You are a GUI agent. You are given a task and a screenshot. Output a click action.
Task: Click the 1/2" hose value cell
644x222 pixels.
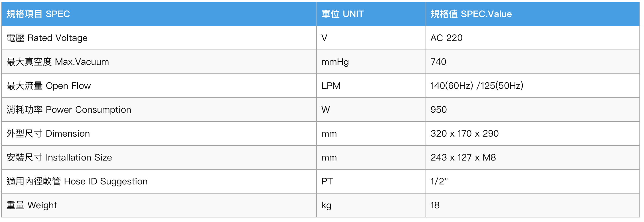tap(532, 181)
